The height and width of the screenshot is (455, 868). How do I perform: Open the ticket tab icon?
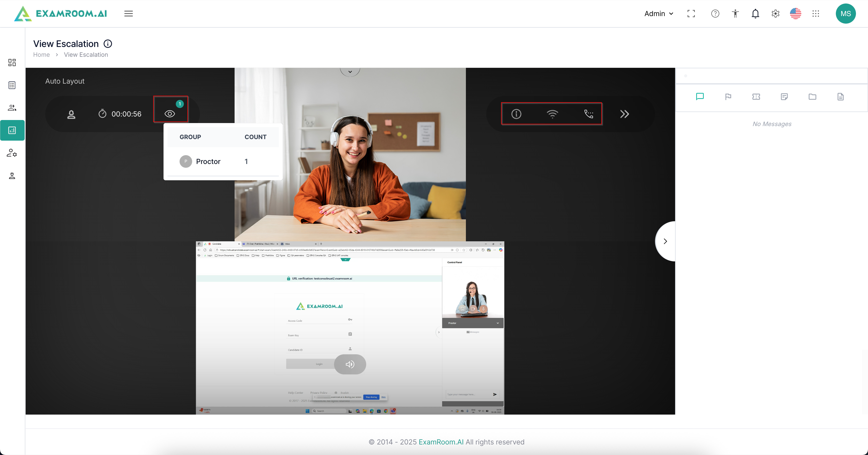756,97
